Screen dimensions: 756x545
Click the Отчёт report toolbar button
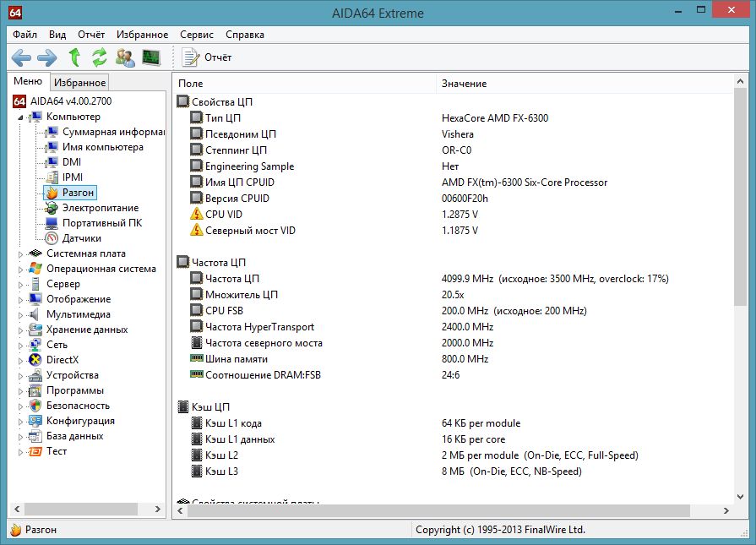(x=206, y=57)
